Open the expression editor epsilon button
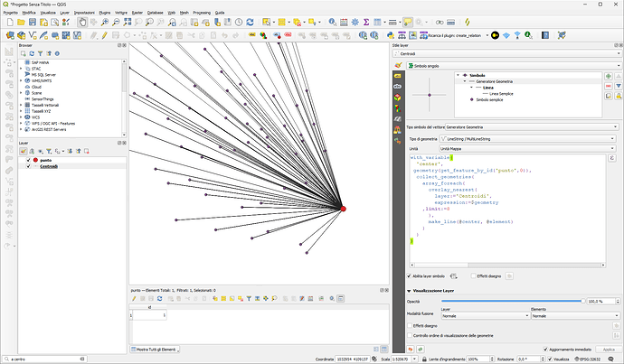The width and height of the screenshot is (624, 364). [612, 158]
